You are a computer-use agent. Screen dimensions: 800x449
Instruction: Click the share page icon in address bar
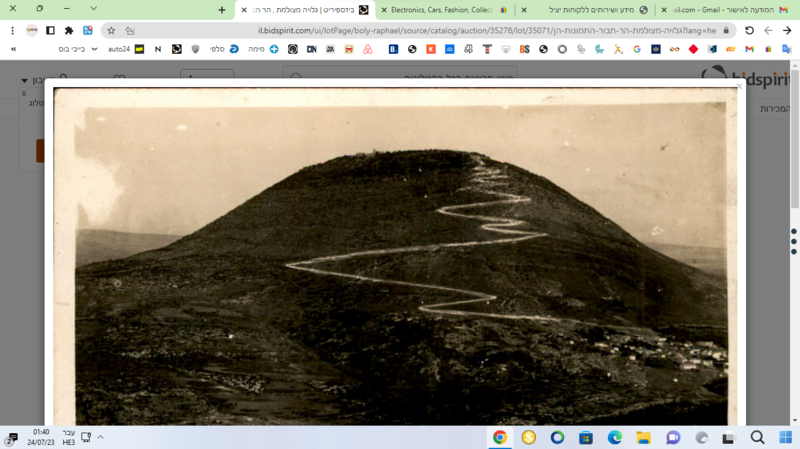click(x=130, y=31)
